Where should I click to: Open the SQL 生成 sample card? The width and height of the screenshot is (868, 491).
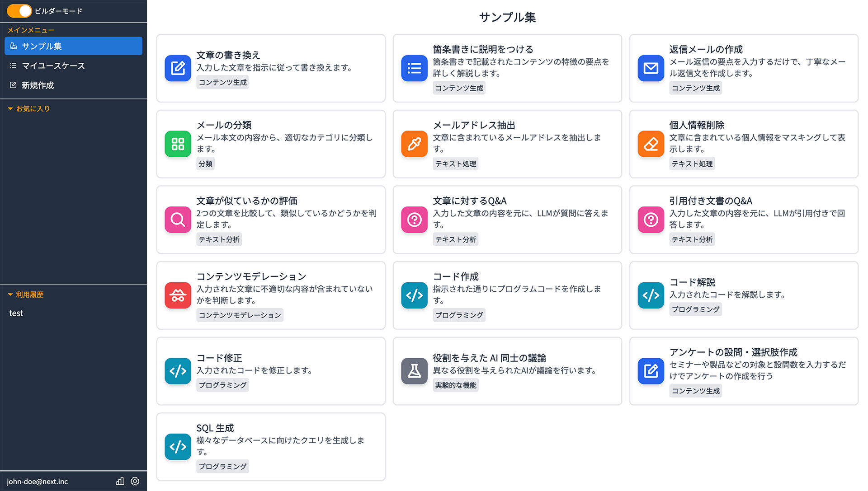(271, 447)
